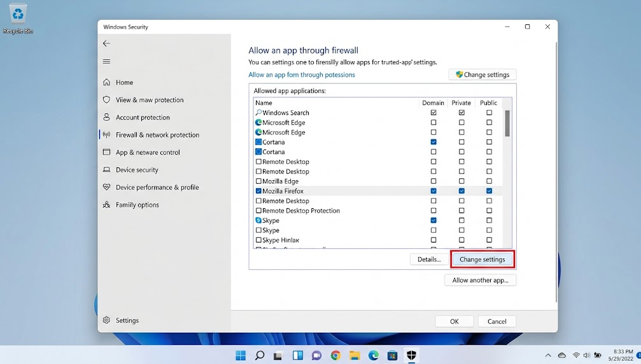Click the battery tray icon
Viewport: 641px width, 364px height.
(x=598, y=356)
